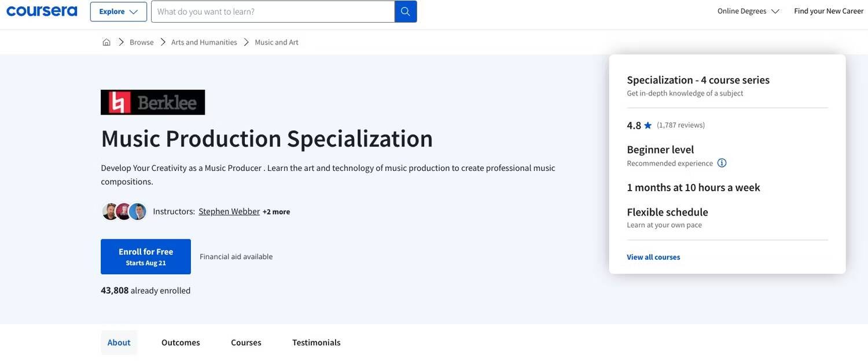Click the rating star icon

point(648,125)
